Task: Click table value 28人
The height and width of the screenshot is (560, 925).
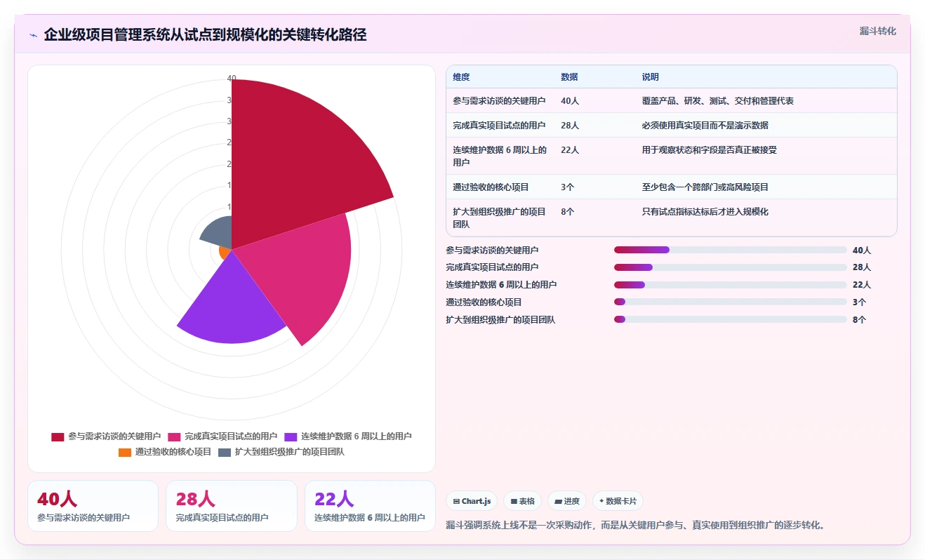Action: pos(570,125)
